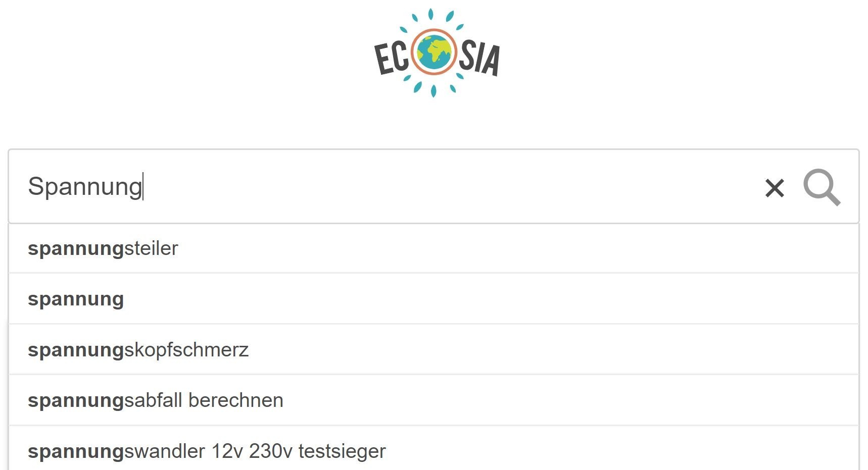Click the Ecosia logo
The height and width of the screenshot is (470, 868).
[437, 54]
